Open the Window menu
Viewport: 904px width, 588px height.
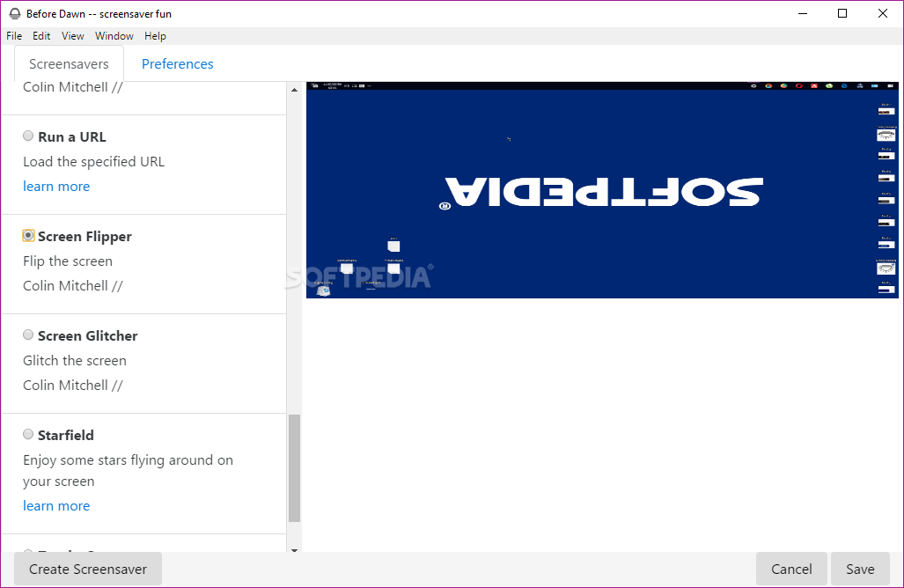point(114,36)
